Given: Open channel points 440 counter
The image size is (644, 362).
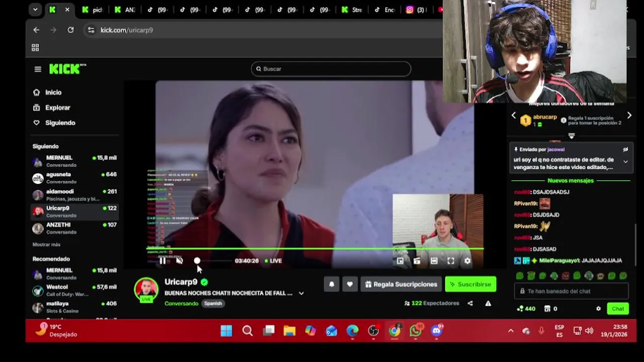Looking at the screenshot, I should click(x=526, y=309).
